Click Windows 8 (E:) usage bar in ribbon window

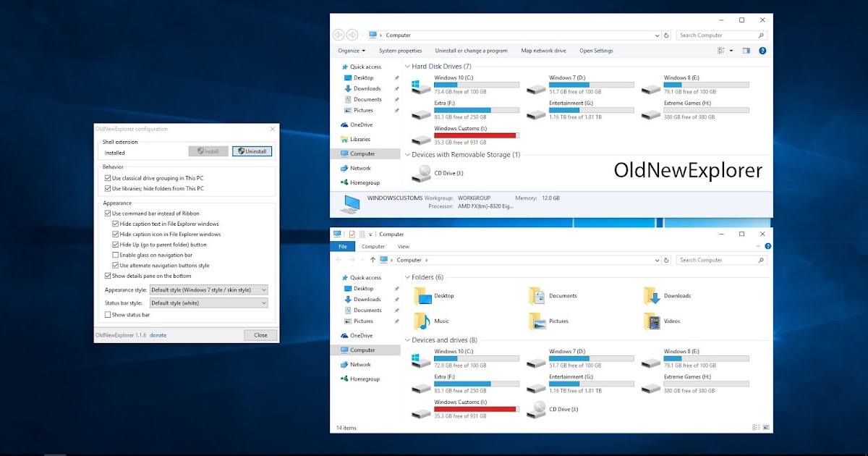tap(707, 358)
